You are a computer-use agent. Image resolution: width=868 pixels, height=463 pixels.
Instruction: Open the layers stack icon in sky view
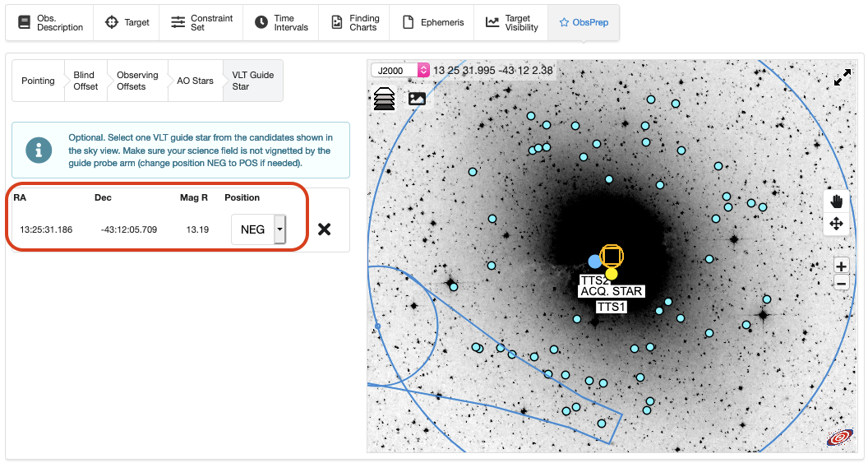pyautogui.click(x=384, y=99)
